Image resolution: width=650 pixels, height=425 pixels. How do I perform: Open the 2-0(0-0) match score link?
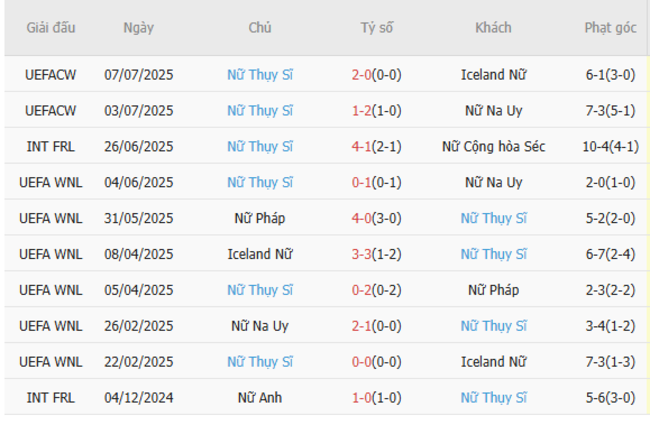tap(376, 74)
